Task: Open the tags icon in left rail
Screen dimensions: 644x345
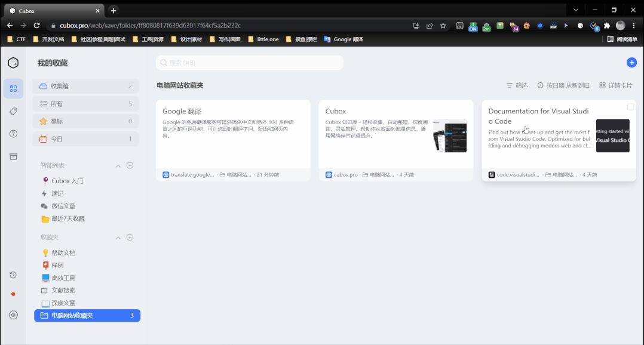Action: pyautogui.click(x=13, y=111)
